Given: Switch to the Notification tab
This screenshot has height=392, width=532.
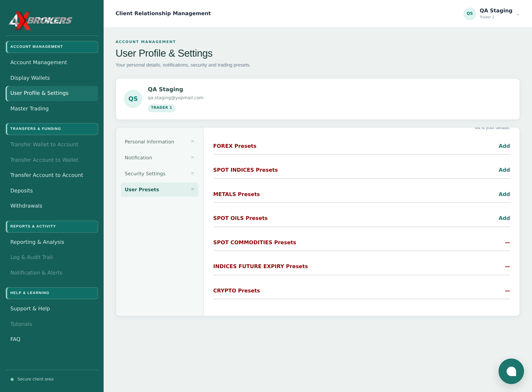Looking at the screenshot, I should pos(159,158).
